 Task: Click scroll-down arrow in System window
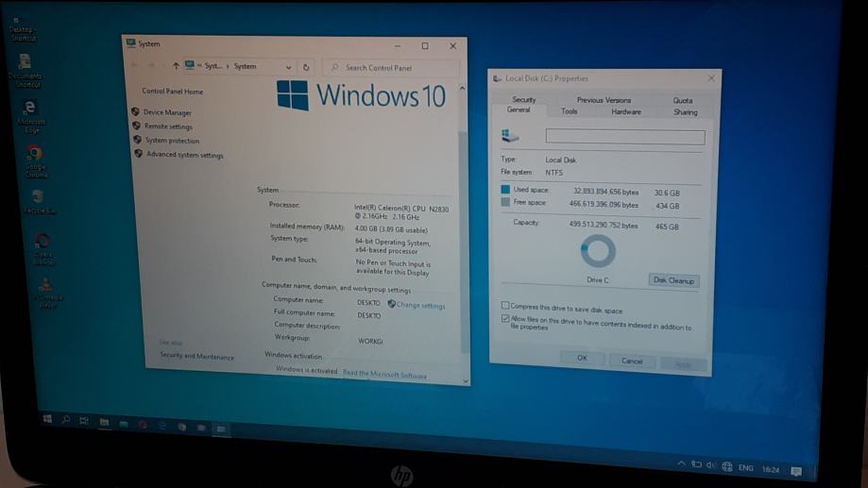465,381
